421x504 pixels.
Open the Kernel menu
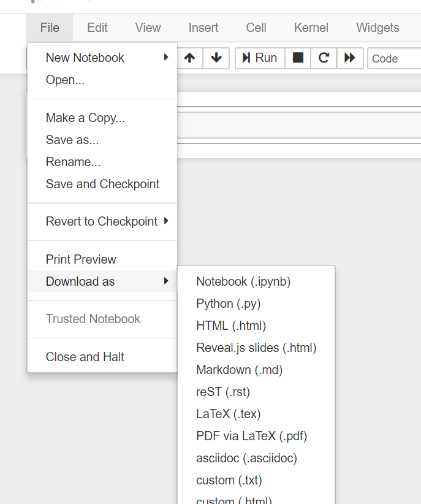pyautogui.click(x=311, y=28)
